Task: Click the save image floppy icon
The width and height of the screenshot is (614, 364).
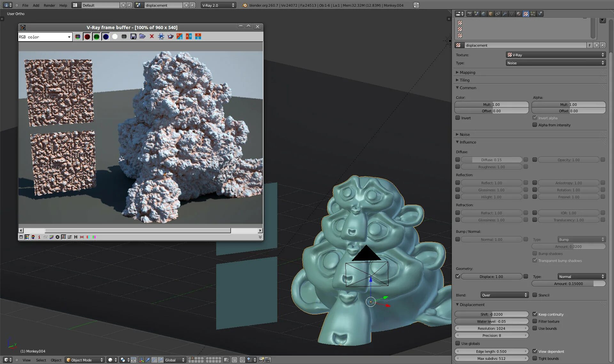Action: pos(133,36)
